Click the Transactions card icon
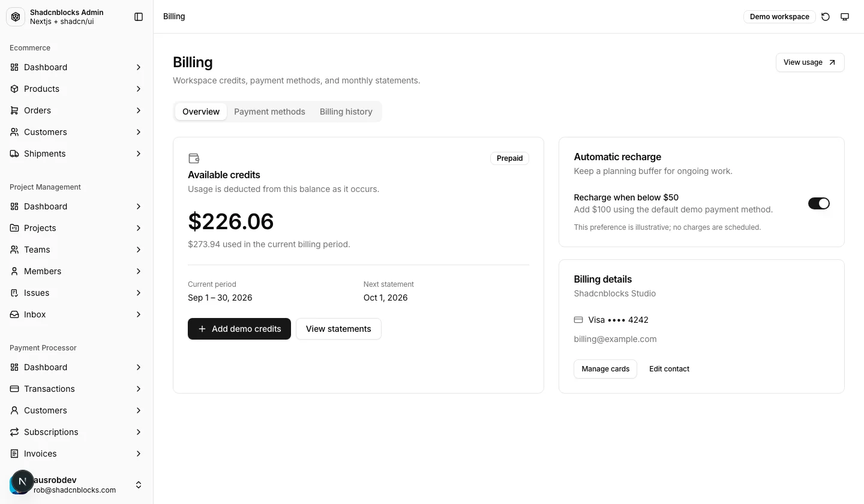This screenshot has height=504, width=864. point(14,389)
